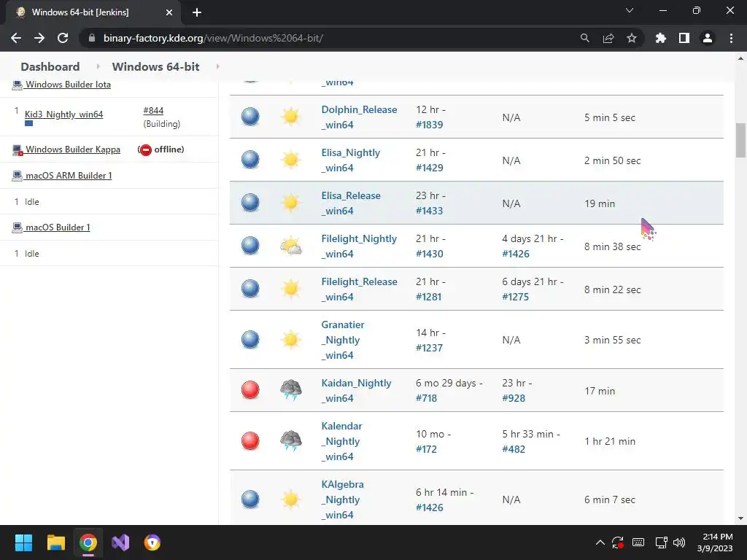Screen dimensions: 747x560
Task: Click the red offline icon beside Windows Builder Kappa
Action: [x=146, y=149]
